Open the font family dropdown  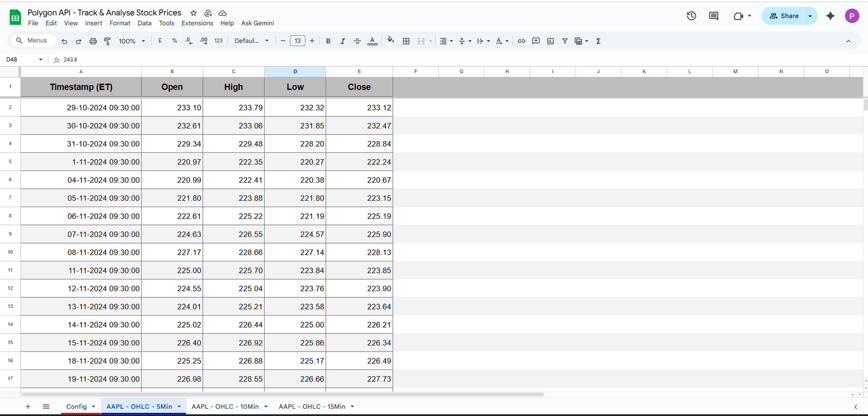251,41
